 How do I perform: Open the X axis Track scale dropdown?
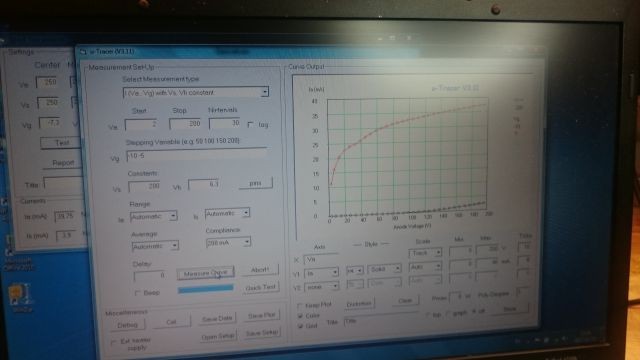point(438,253)
